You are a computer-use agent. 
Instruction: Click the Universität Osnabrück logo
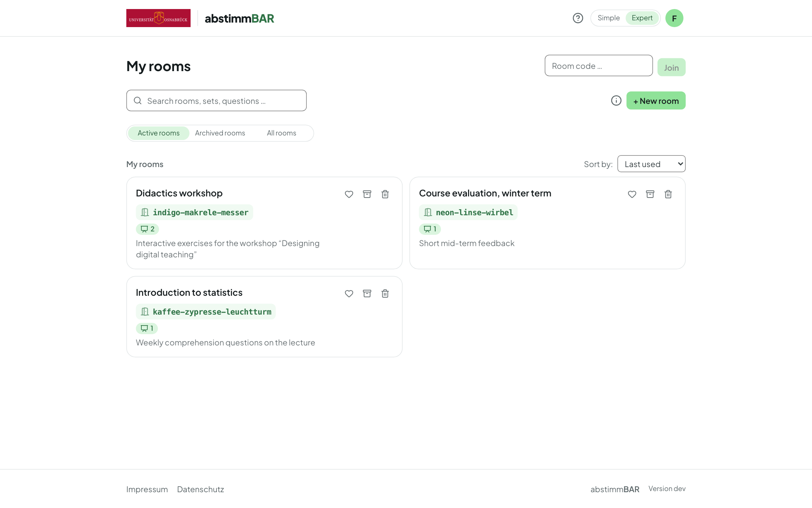(x=158, y=18)
